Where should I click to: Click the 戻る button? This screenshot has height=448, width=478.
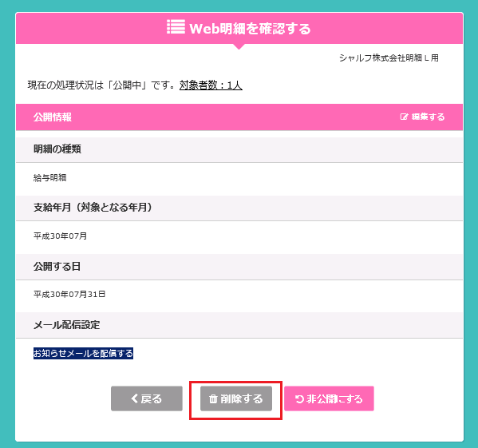[x=147, y=398]
